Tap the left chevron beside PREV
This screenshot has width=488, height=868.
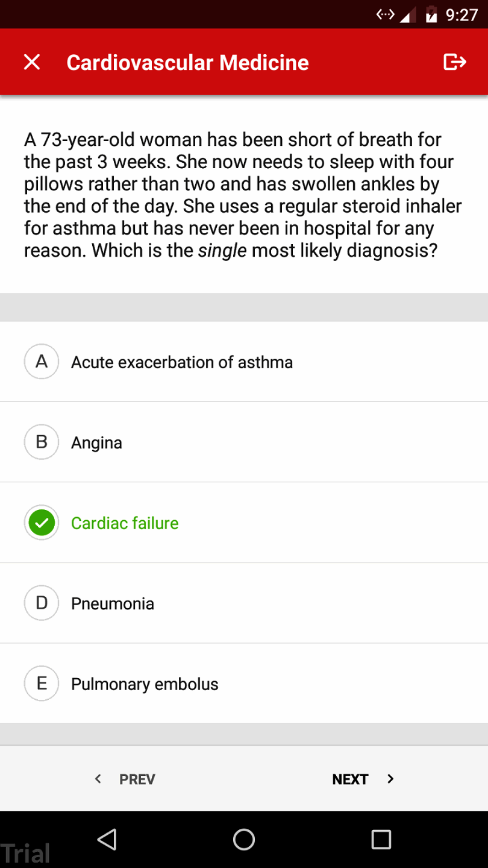98,779
